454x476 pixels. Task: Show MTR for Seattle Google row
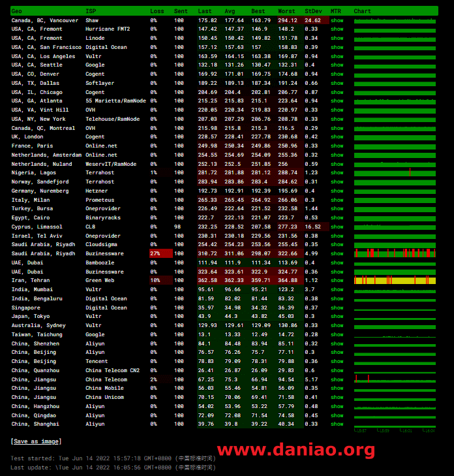(x=337, y=65)
